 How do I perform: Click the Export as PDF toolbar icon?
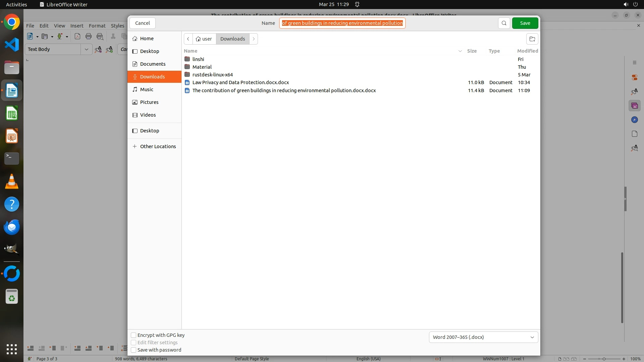click(77, 37)
